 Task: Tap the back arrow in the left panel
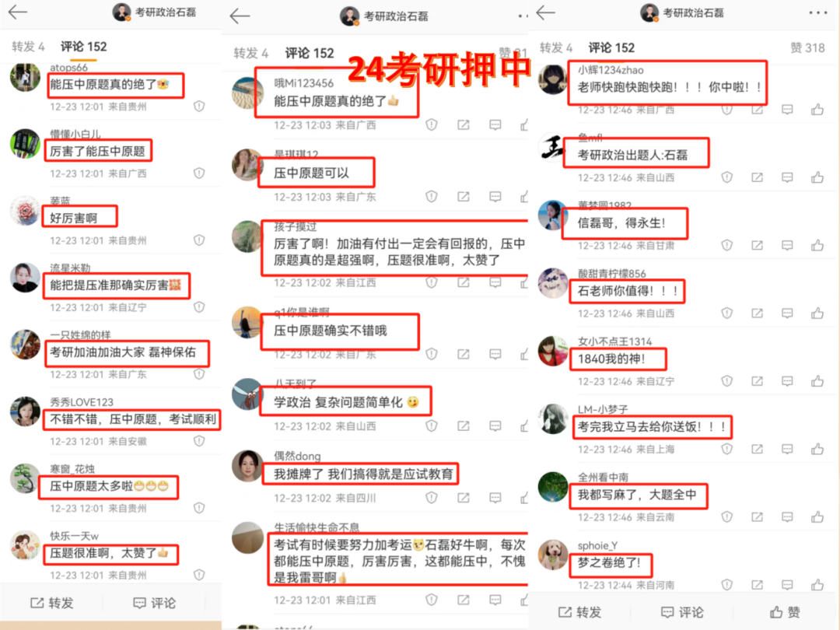tap(17, 12)
